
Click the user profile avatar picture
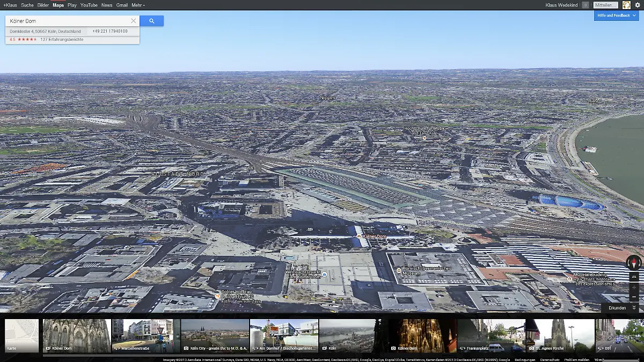[x=626, y=5]
